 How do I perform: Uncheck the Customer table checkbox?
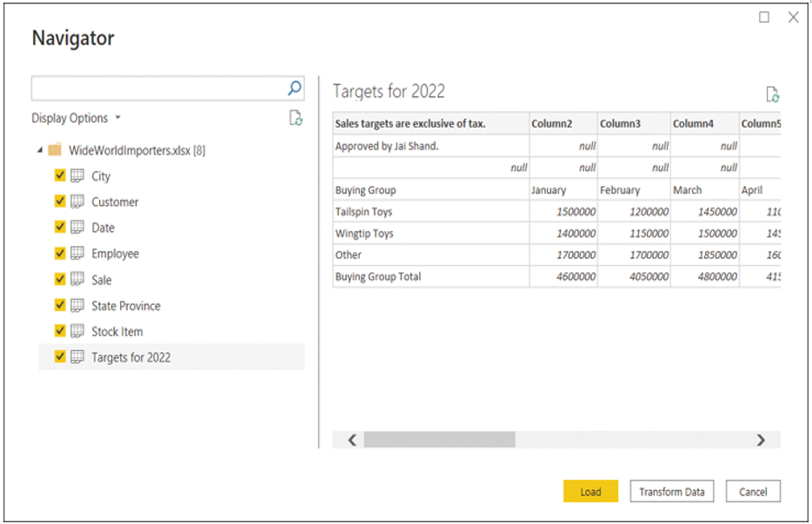[x=60, y=201]
